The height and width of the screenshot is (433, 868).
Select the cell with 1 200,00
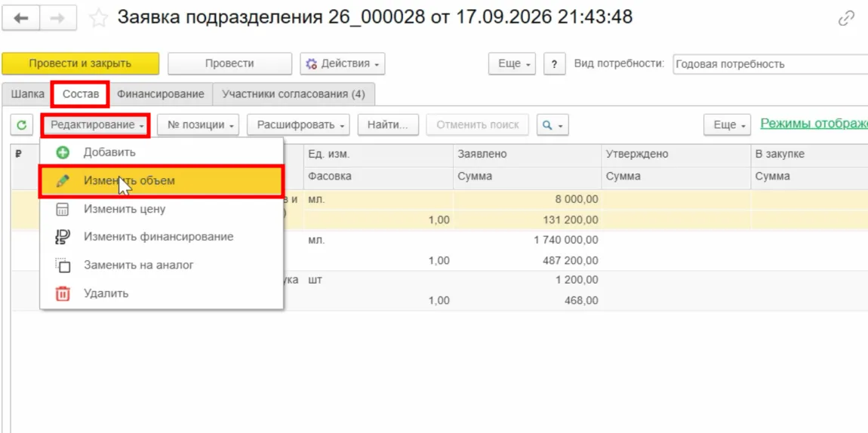tap(527, 281)
